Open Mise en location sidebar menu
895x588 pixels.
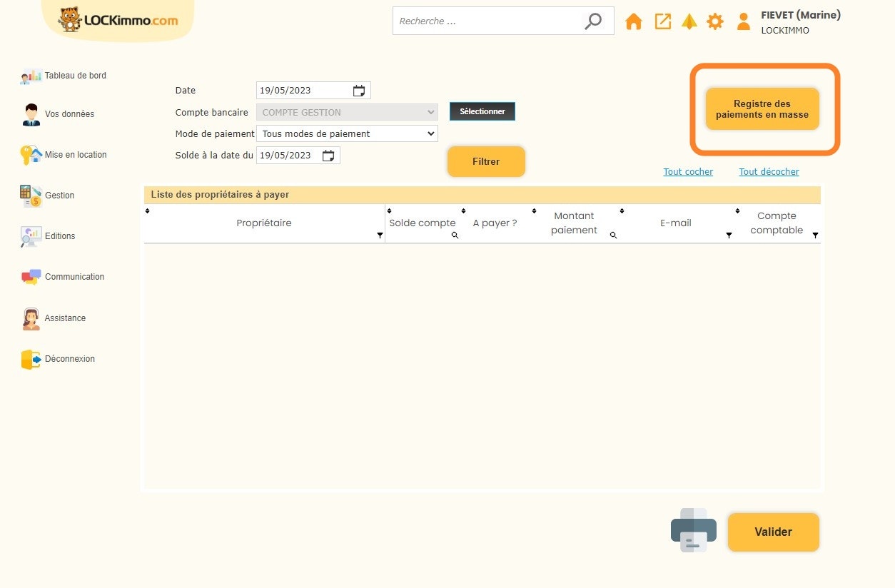pyautogui.click(x=75, y=155)
